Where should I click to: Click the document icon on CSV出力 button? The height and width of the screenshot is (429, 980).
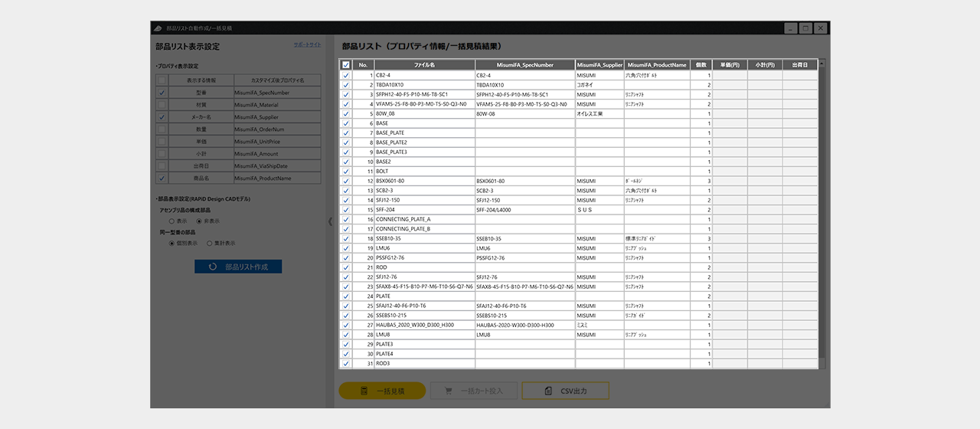tap(548, 391)
